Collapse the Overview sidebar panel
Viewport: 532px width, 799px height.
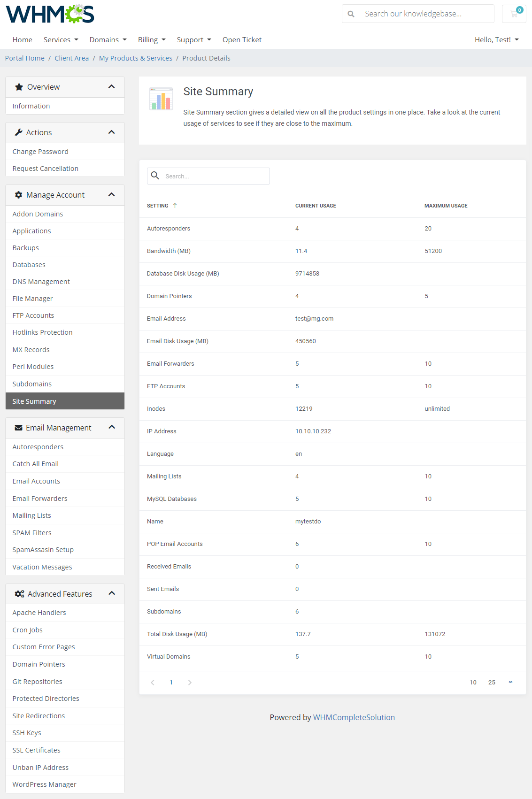click(x=111, y=86)
